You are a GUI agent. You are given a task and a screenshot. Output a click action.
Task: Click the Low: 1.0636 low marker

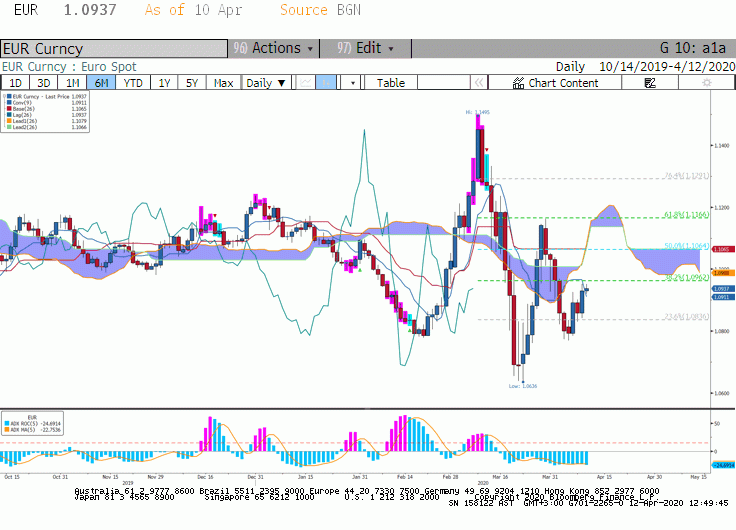522,386
